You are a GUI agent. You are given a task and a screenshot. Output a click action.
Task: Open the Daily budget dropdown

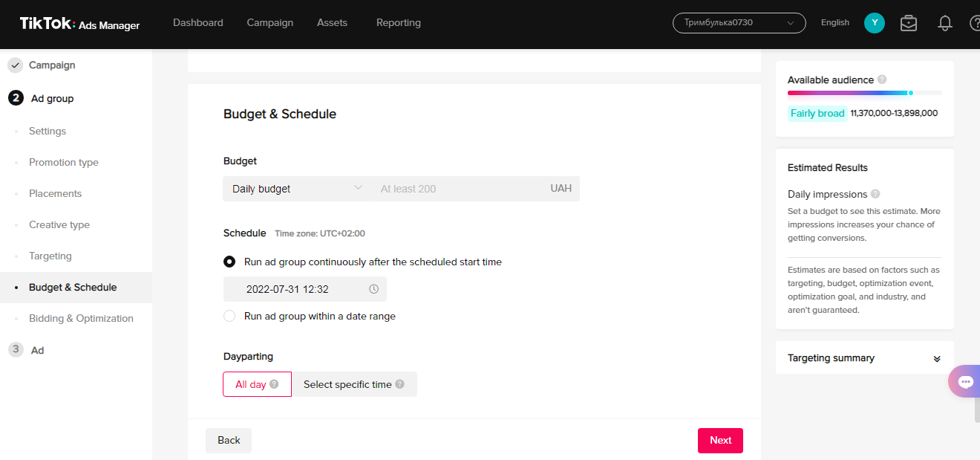point(297,189)
